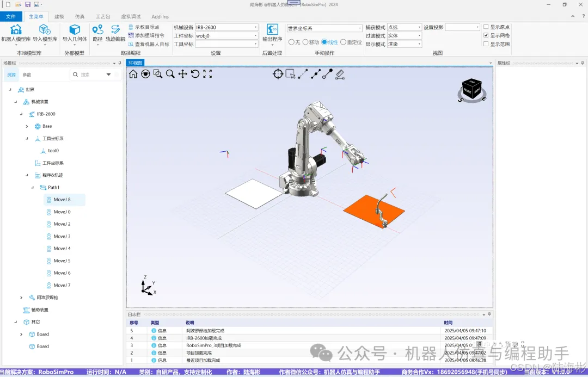Click the screenshot image icon in title bar
Viewport: 588px width, 377px height.
tap(37, 4)
